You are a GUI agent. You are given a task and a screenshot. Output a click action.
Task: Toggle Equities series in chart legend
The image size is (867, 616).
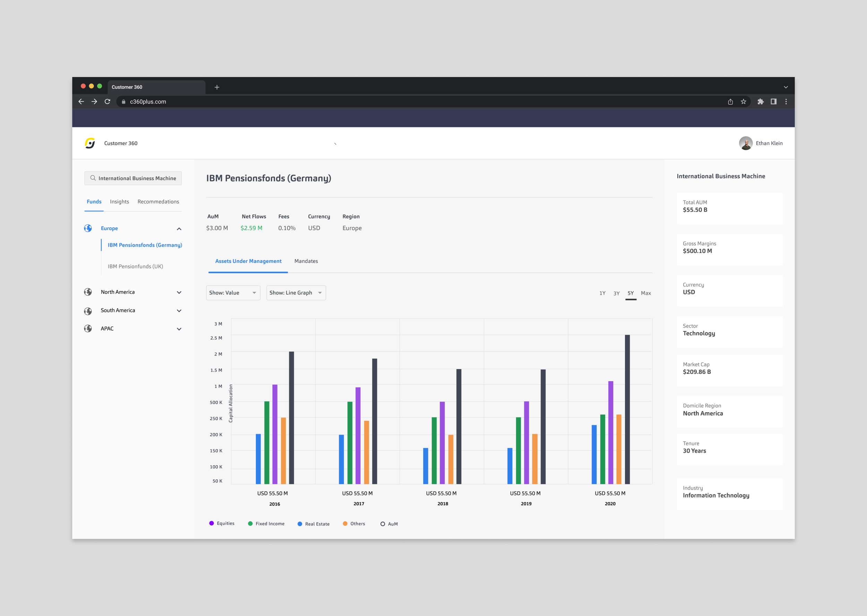pyautogui.click(x=222, y=523)
